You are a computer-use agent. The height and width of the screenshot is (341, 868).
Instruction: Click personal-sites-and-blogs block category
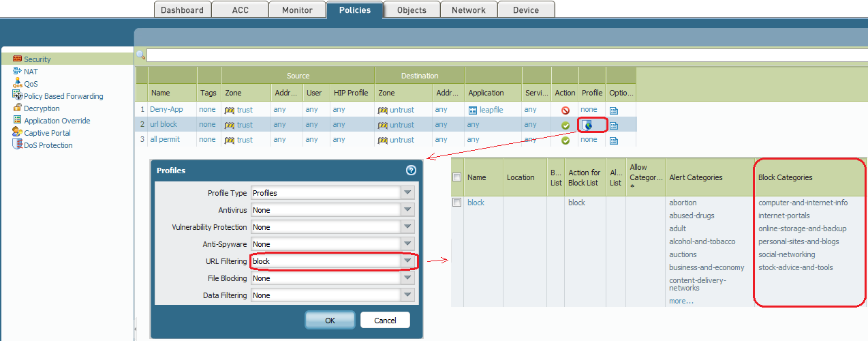pyautogui.click(x=799, y=241)
